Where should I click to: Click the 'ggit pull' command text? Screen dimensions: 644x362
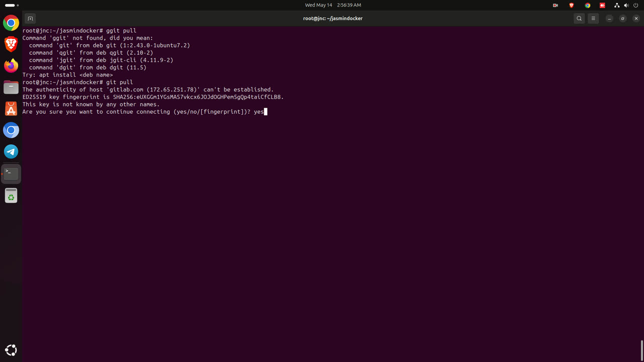pyautogui.click(x=121, y=31)
